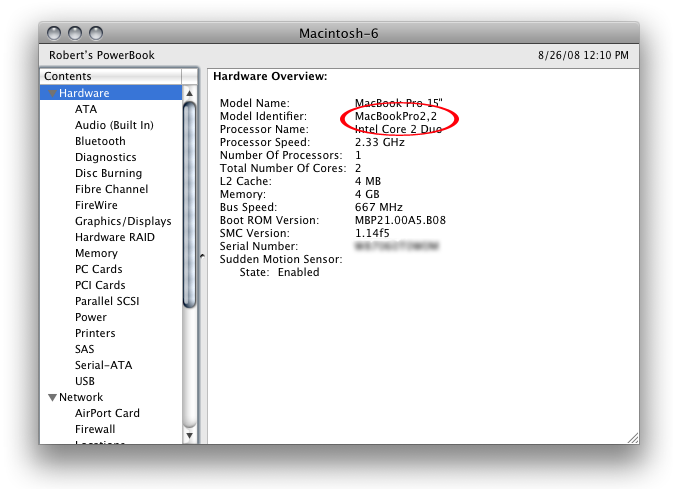Select USB in the Contents list
Image resolution: width=673 pixels, height=489 pixels.
point(85,381)
